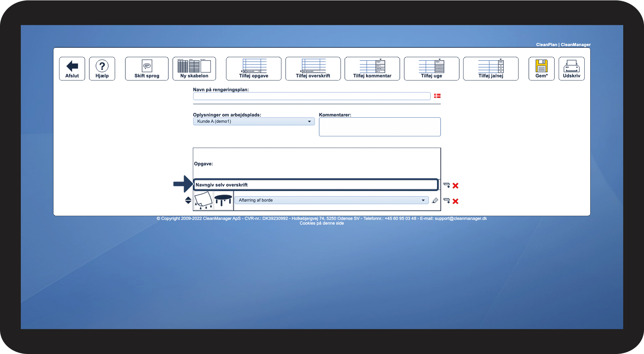644x354 pixels.
Task: Focus the Navn på rengøringsplan input field
Action: pyautogui.click(x=312, y=96)
